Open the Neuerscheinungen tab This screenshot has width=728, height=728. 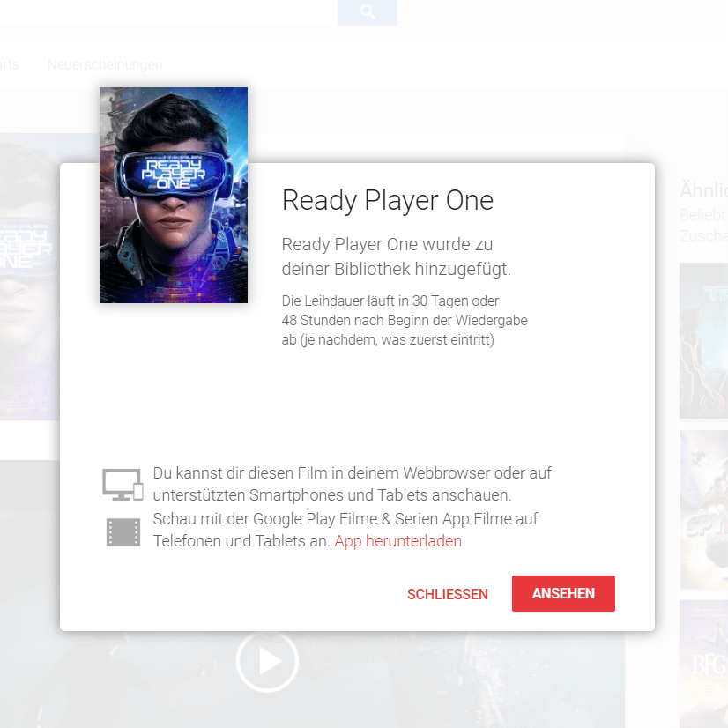pos(105,64)
